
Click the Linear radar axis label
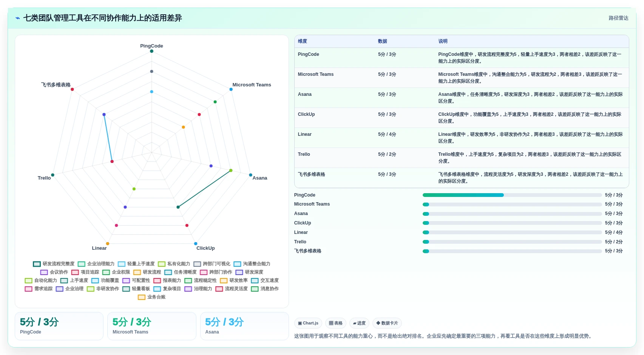click(x=99, y=248)
